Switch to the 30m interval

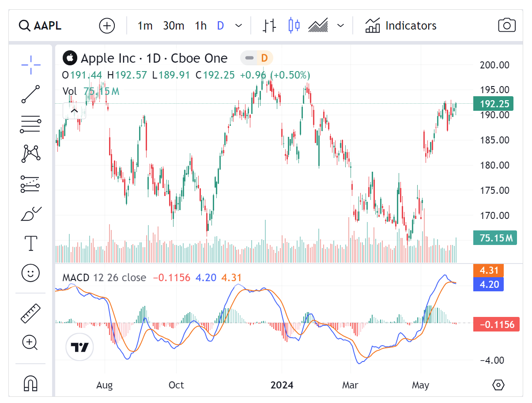pos(174,26)
